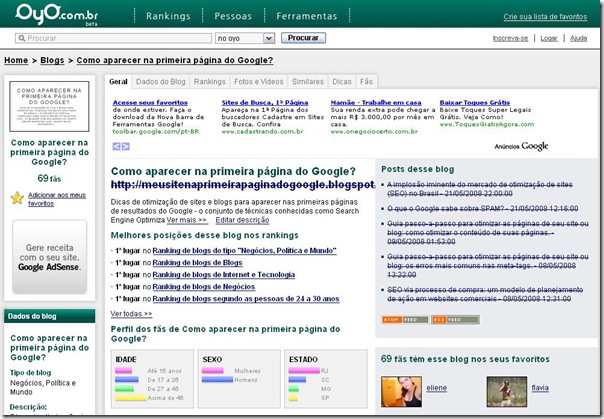The image size is (604, 419).
Task: Click next ads arrow icon
Action: (x=126, y=146)
